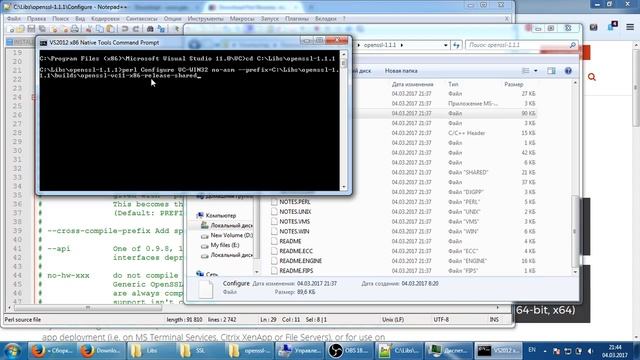The width and height of the screenshot is (640, 360).
Task: Click the Новая папка button in Explorer
Action: pos(401,71)
